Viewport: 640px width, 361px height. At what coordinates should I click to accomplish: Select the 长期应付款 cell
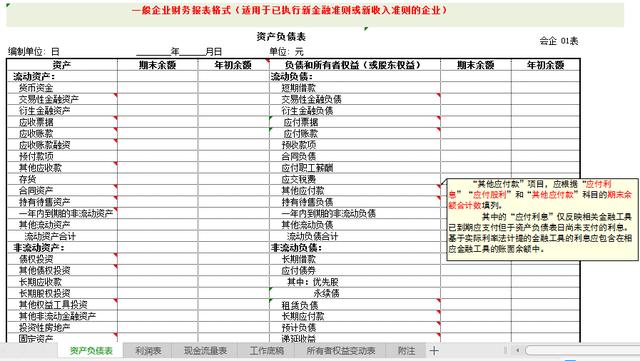point(355,316)
